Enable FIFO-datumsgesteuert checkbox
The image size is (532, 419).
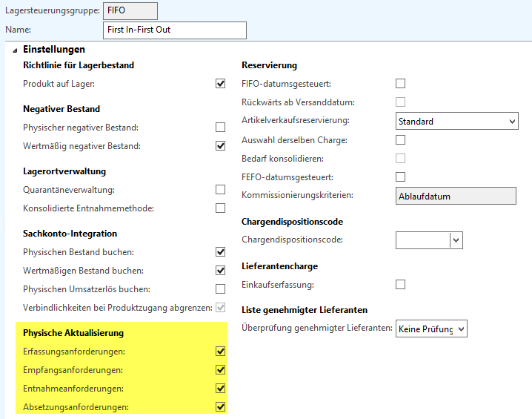pos(401,84)
